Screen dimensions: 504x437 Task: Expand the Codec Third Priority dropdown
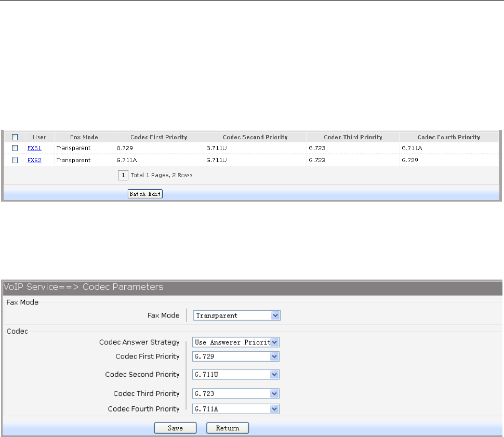point(235,393)
